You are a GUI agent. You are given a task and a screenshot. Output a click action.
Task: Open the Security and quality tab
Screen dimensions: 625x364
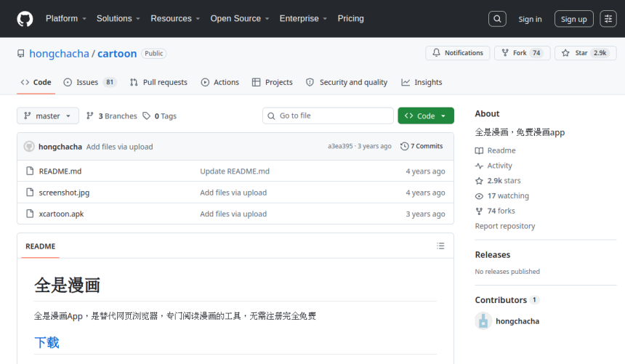[347, 82]
